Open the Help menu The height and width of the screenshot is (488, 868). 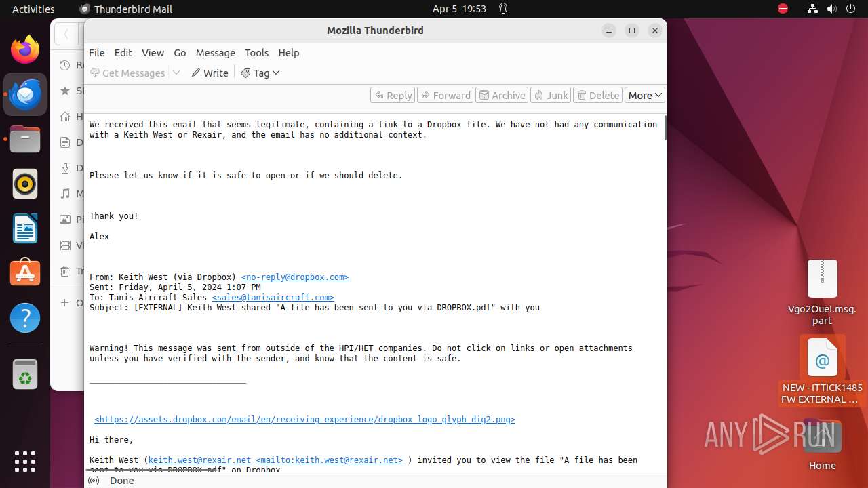tap(288, 53)
